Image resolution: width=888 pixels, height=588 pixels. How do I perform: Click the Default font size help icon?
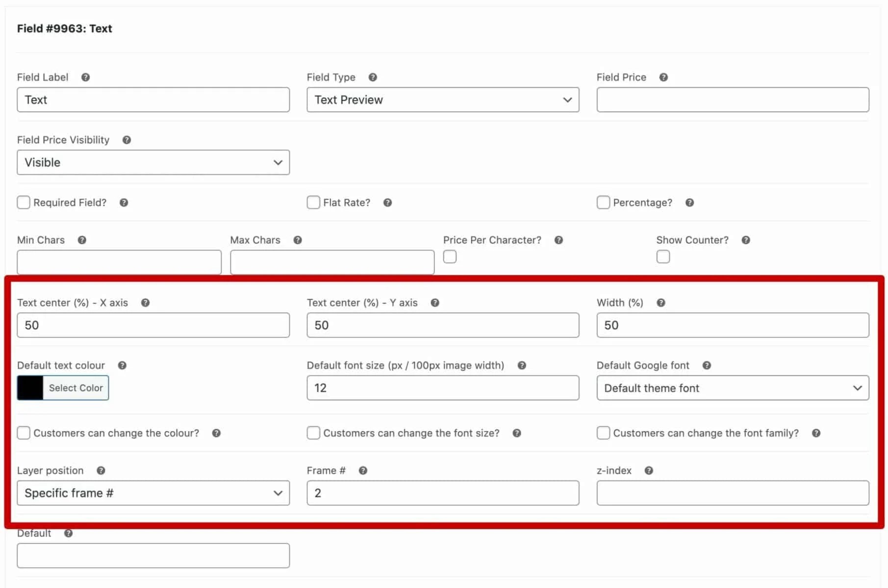click(522, 366)
